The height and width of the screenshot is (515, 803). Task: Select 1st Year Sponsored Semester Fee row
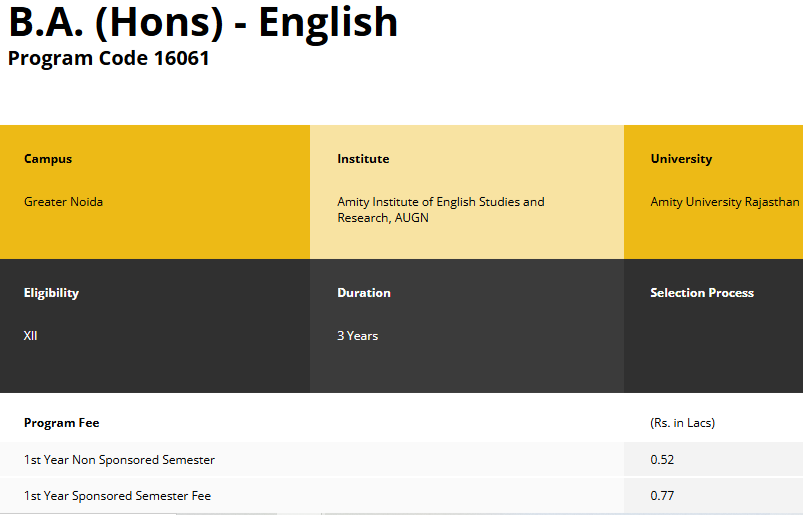[117, 496]
